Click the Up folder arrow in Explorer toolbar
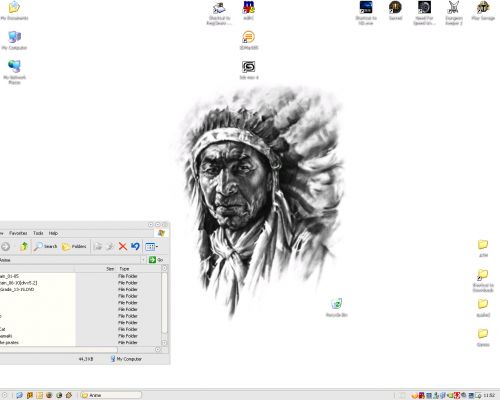 (x=24, y=246)
